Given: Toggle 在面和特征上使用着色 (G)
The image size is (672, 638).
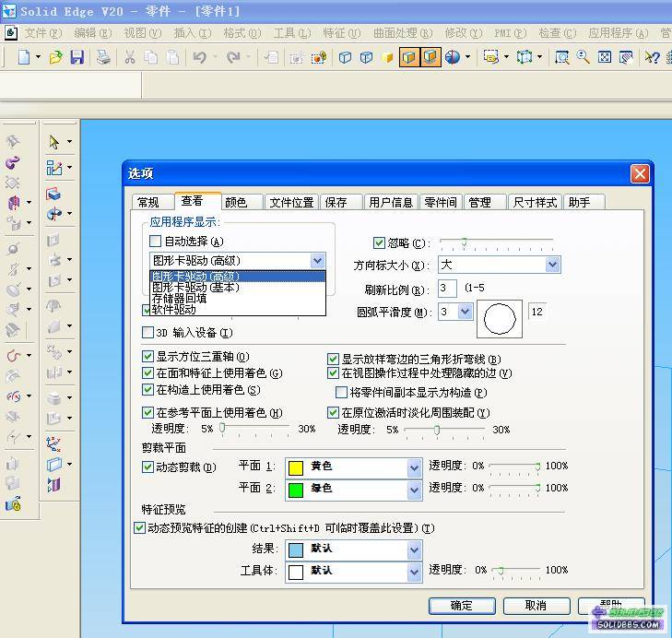Looking at the screenshot, I should [147, 373].
